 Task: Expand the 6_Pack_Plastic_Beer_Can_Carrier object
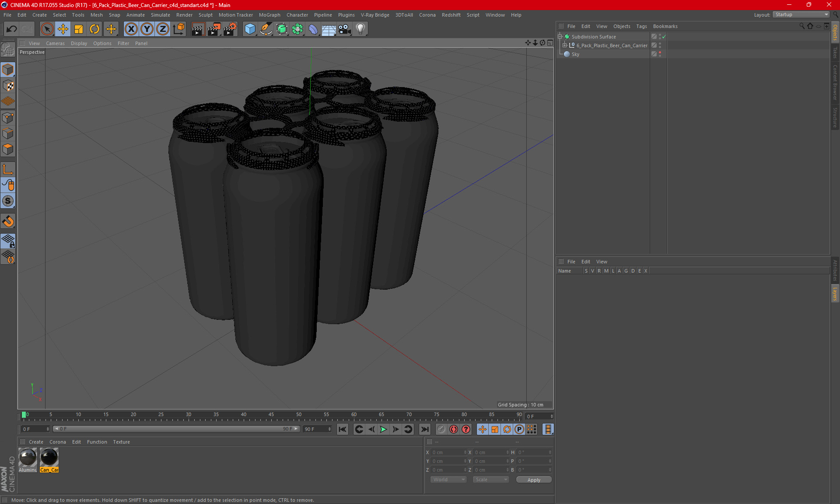click(x=564, y=45)
